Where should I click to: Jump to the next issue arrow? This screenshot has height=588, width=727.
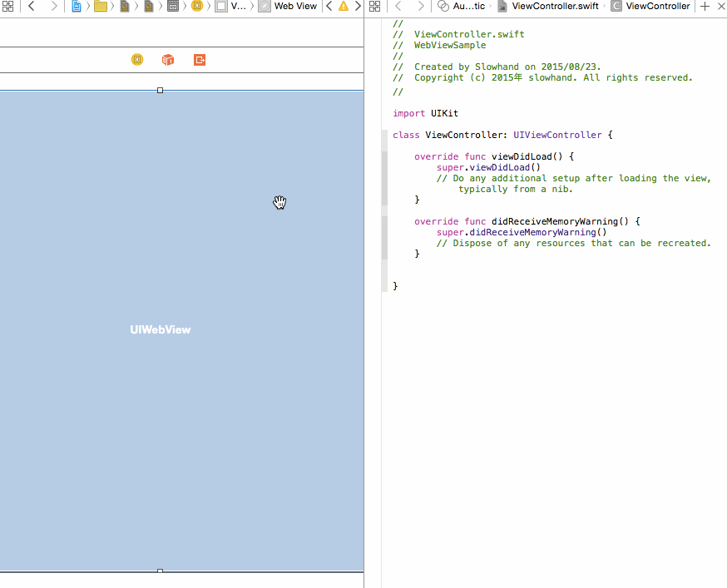click(356, 6)
